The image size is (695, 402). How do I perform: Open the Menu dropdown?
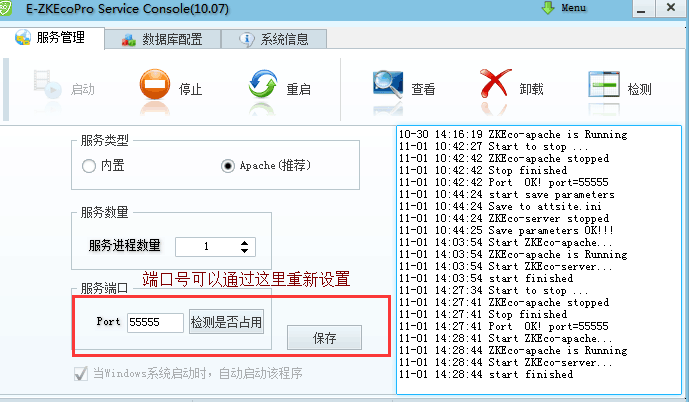(x=574, y=8)
